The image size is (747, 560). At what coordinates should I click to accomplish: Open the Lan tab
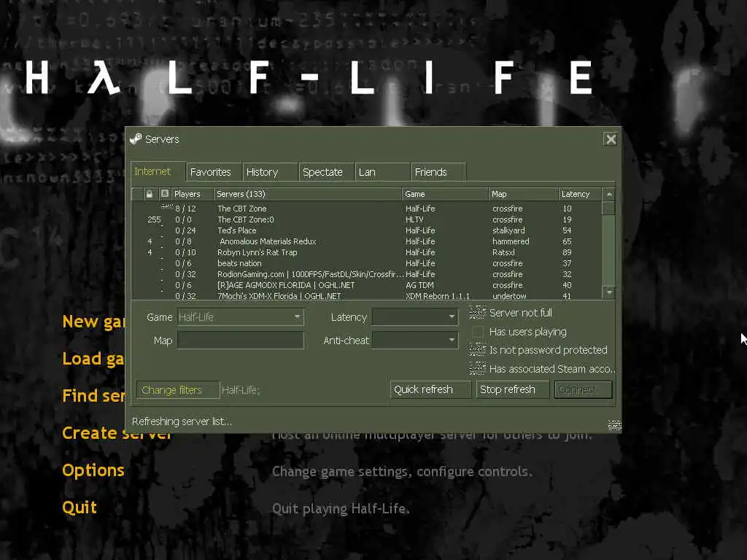point(382,172)
